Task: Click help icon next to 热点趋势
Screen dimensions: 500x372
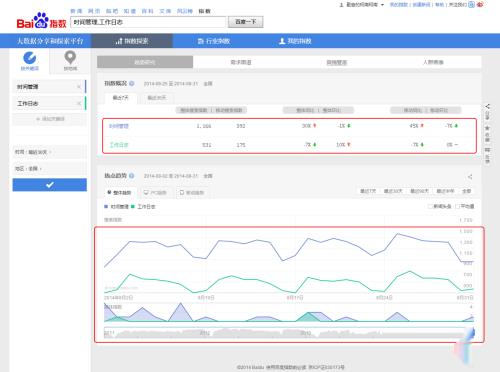Action: (132, 176)
